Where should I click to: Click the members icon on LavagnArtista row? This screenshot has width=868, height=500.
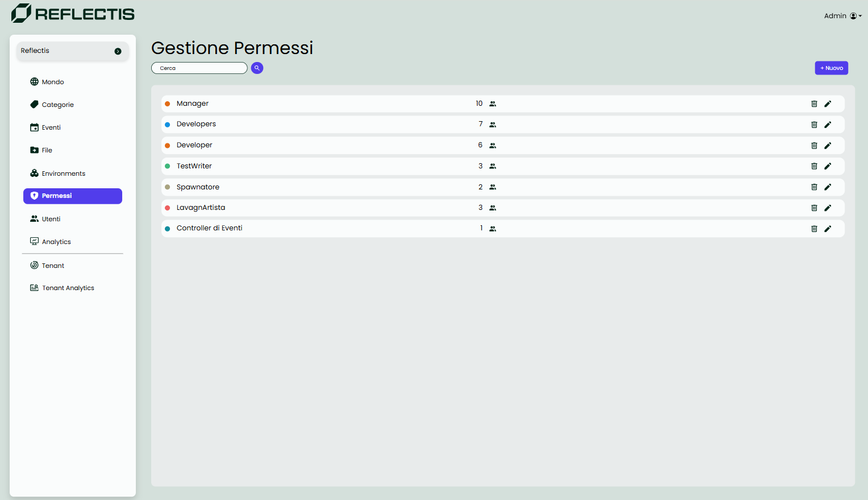tap(492, 208)
